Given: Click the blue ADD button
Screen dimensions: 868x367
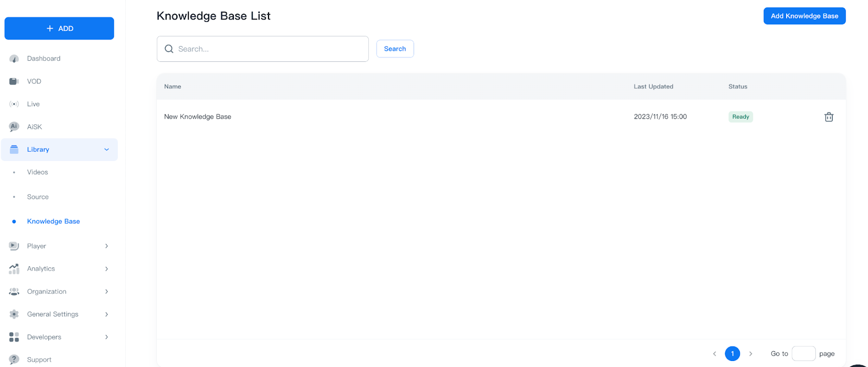Looking at the screenshot, I should pyautogui.click(x=59, y=28).
